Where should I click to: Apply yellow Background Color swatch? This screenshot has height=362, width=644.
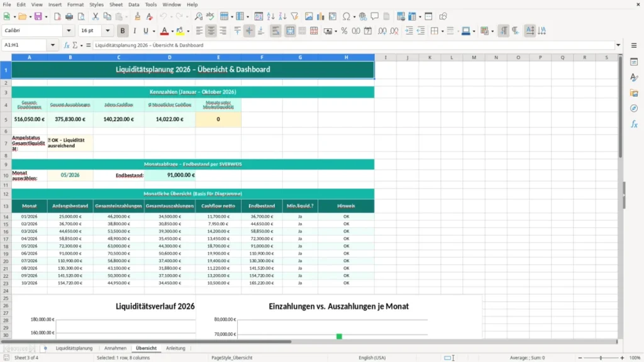click(180, 31)
